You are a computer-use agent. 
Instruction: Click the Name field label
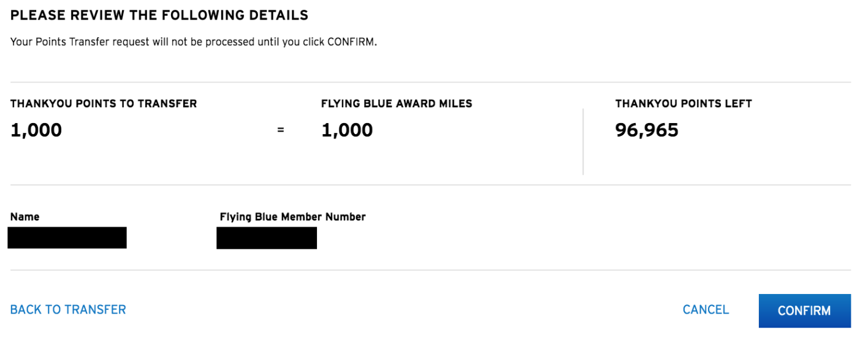(25, 217)
